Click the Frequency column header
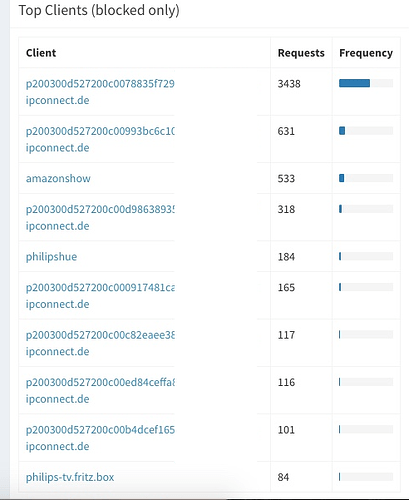 366,53
